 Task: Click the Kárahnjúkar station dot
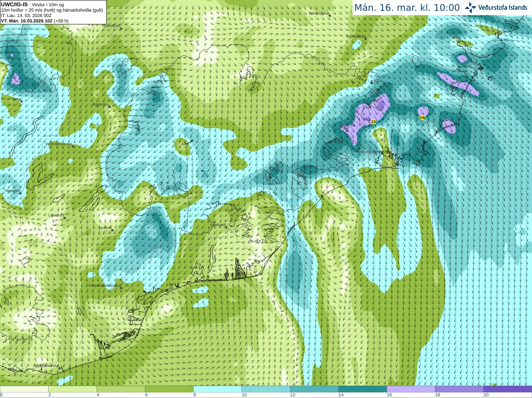[329, 15]
